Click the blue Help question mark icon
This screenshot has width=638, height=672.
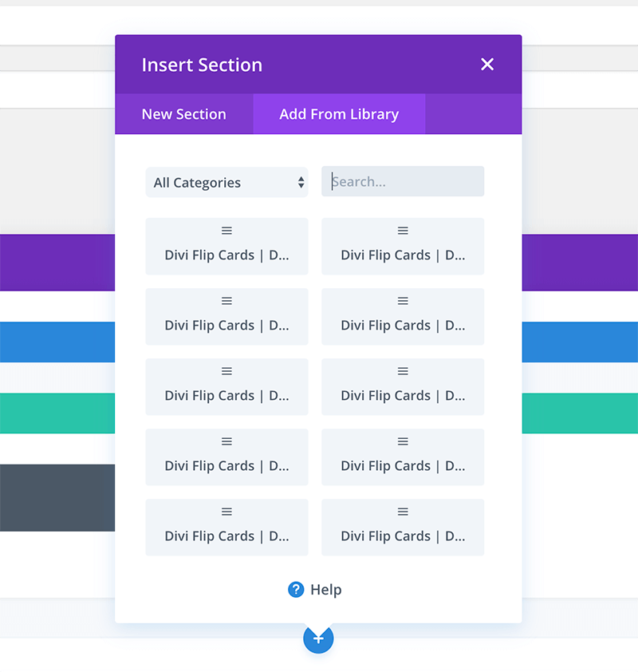click(296, 589)
